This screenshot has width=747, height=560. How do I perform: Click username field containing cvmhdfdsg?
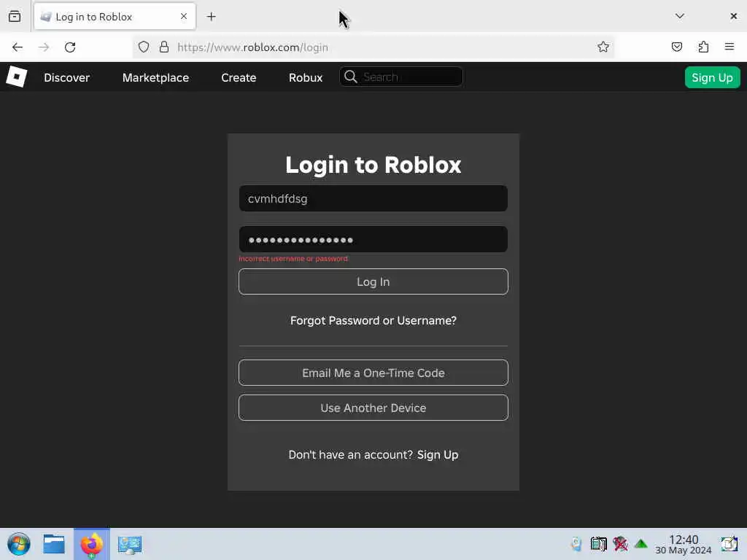coord(373,198)
